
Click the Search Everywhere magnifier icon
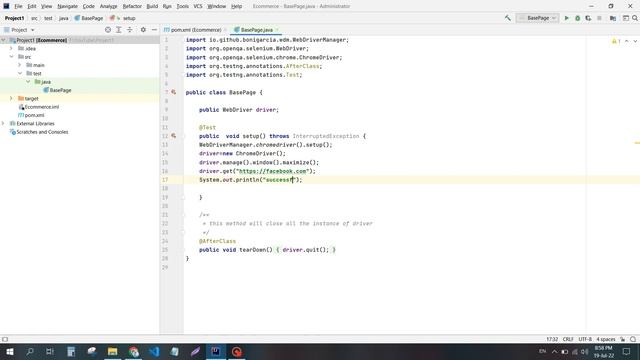pos(635,18)
